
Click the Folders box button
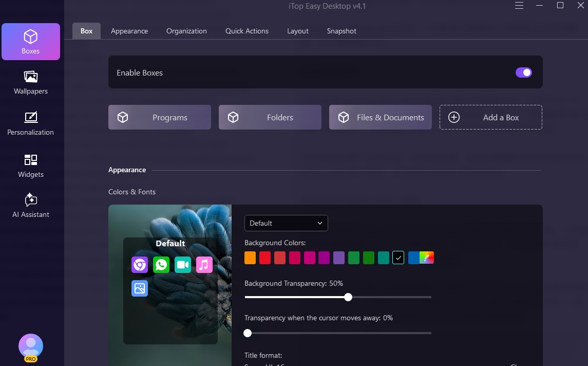[x=270, y=117]
